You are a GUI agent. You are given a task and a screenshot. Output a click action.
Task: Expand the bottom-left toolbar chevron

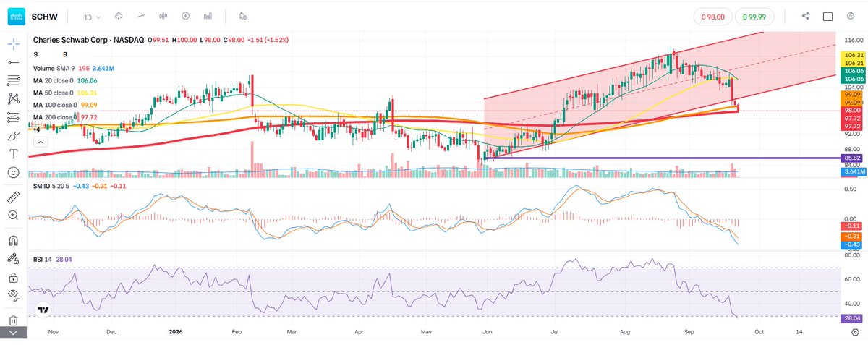(x=13, y=333)
